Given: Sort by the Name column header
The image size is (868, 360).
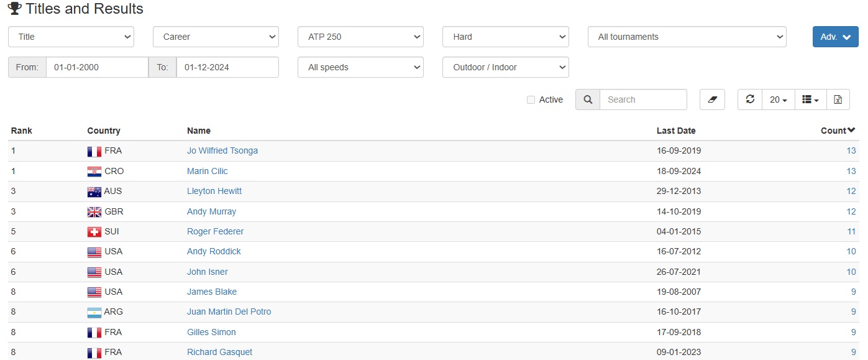Looking at the screenshot, I should point(199,131).
